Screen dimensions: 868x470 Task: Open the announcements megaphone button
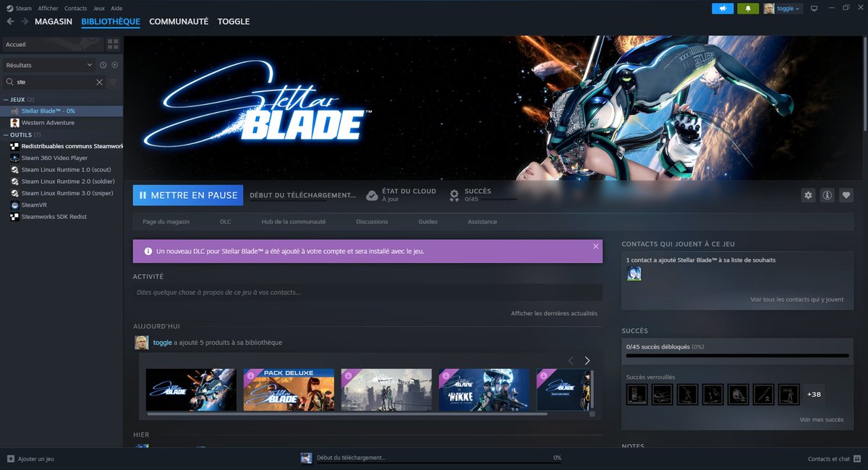coord(723,9)
